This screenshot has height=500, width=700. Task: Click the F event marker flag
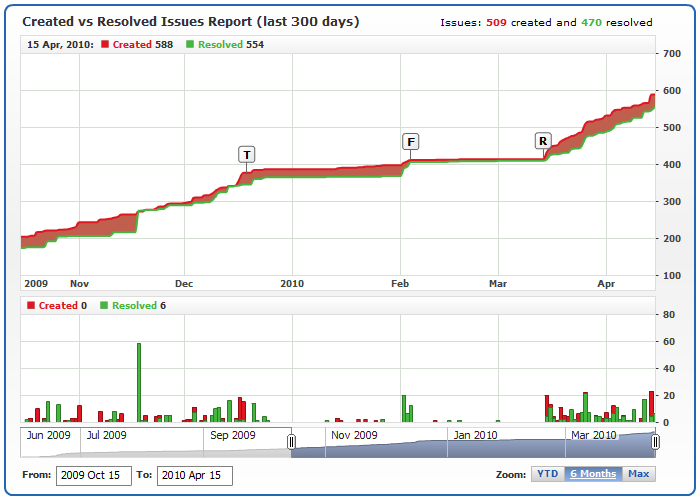point(410,141)
